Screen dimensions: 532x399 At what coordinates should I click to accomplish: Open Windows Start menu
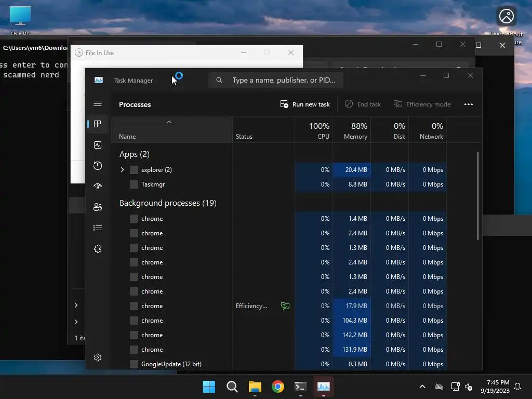coord(209,387)
